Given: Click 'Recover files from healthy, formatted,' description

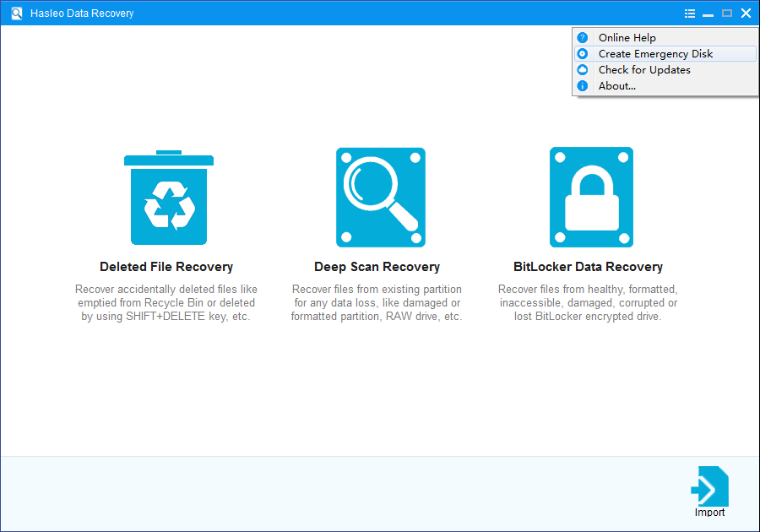Looking at the screenshot, I should pos(588,290).
